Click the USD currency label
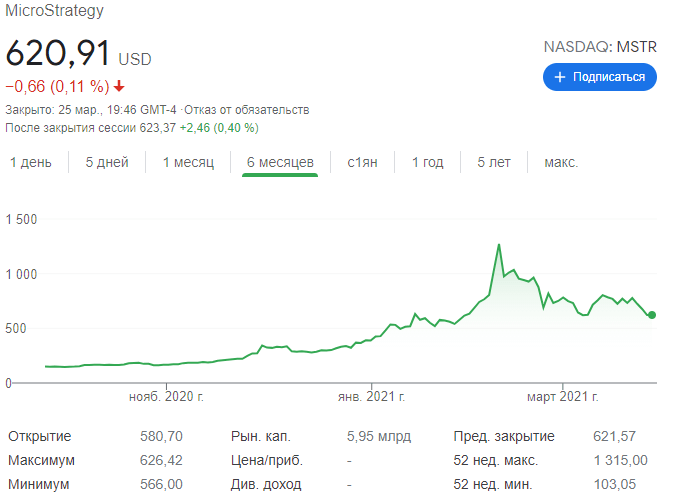Image resolution: width=673 pixels, height=502 pixels. coord(135,59)
